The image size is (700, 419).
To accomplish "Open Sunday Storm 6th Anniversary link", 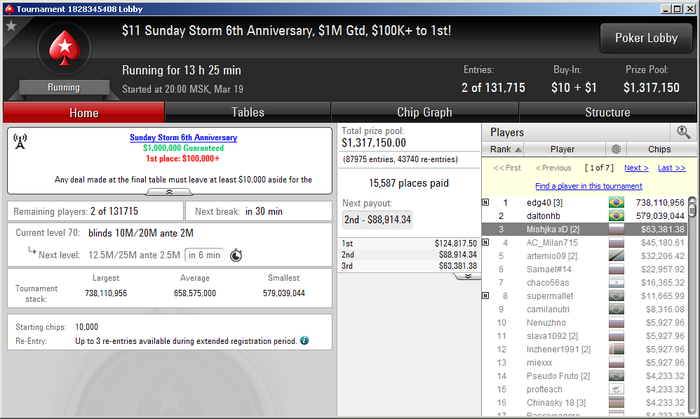I will tap(183, 137).
